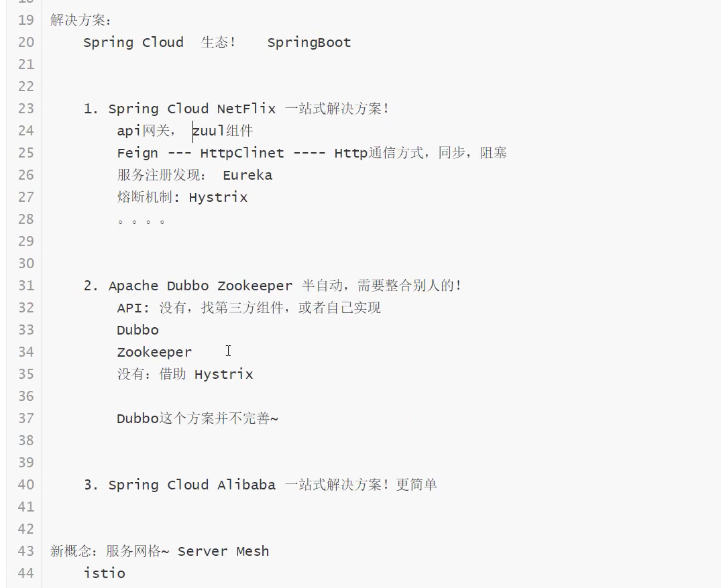Click Server Mesh text on line 43
The width and height of the screenshot is (721, 588).
click(x=223, y=552)
